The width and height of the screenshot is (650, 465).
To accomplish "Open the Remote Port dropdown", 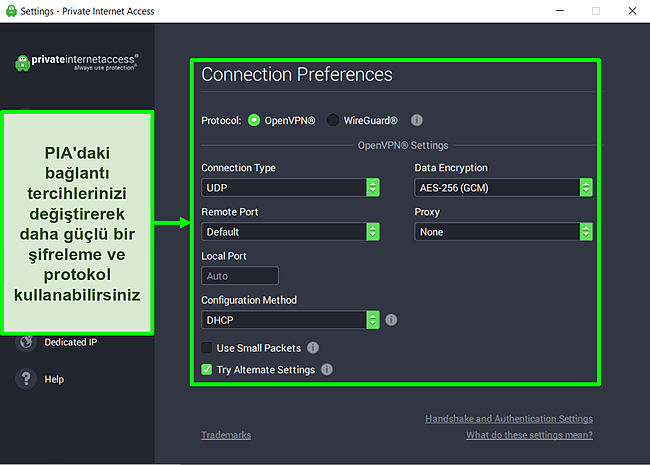I will [x=290, y=231].
